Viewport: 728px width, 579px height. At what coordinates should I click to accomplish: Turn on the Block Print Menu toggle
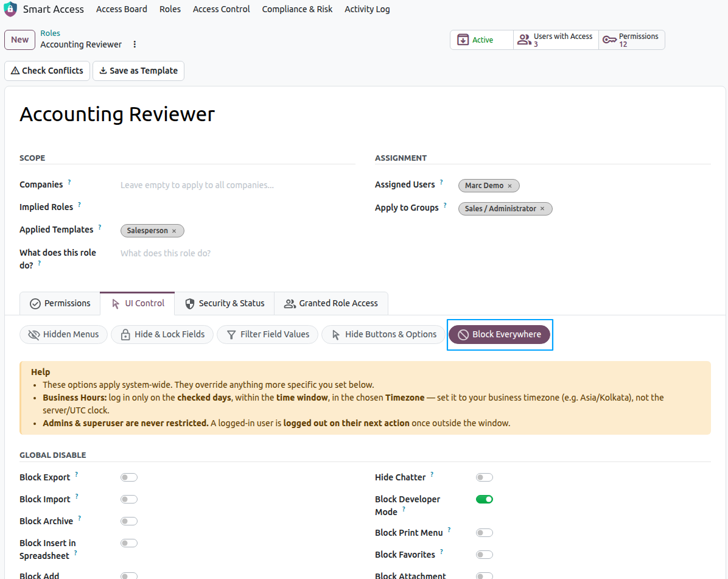(x=485, y=533)
